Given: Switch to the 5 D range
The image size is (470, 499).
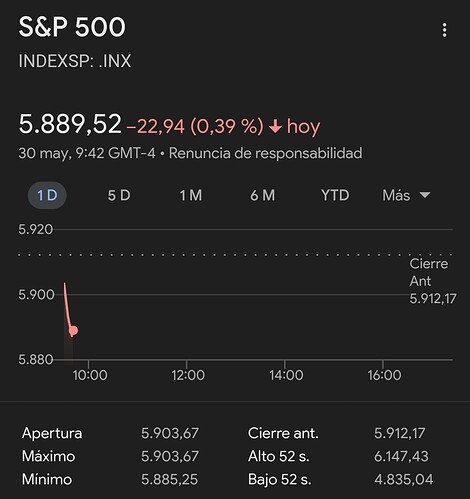Looking at the screenshot, I should click(x=119, y=195).
